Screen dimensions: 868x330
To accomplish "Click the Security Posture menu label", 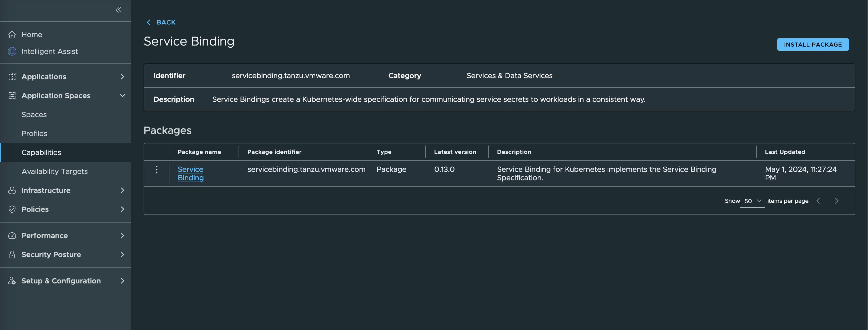I will click(51, 254).
